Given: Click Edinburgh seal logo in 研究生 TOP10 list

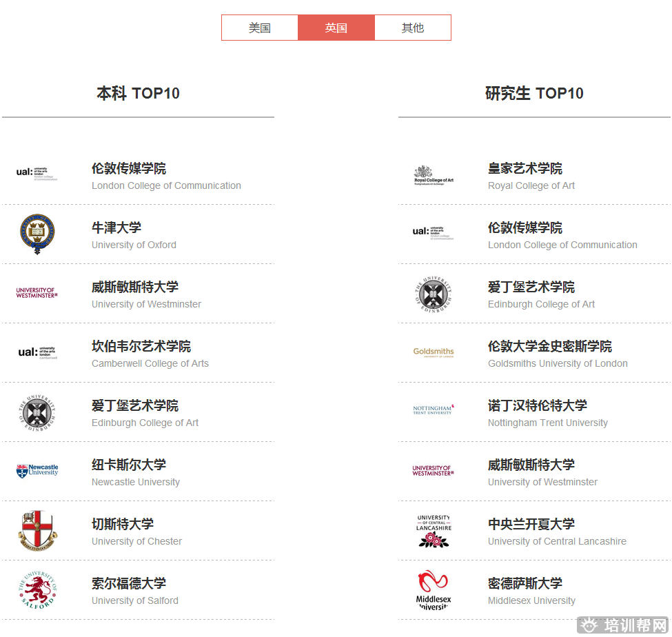Looking at the screenshot, I should point(434,294).
